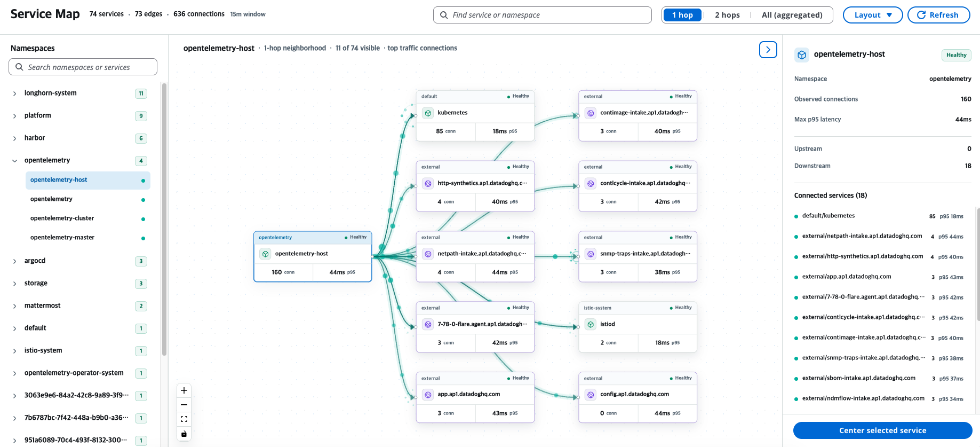Click the magnifier icon in Find service field
The width and height of the screenshot is (980, 447).
pos(444,15)
